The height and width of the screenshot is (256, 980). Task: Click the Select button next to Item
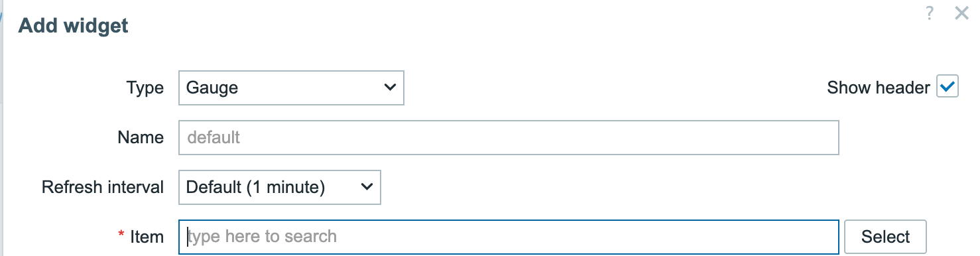click(x=885, y=237)
